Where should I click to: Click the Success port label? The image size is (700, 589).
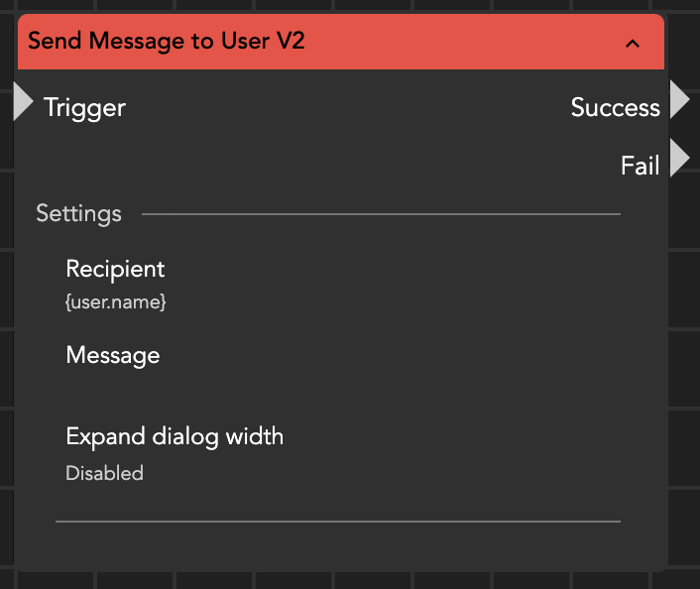[x=615, y=108]
